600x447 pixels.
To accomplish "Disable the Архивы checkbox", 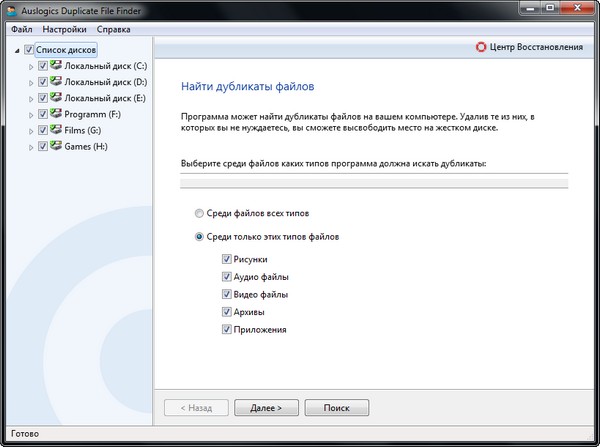I will click(227, 312).
